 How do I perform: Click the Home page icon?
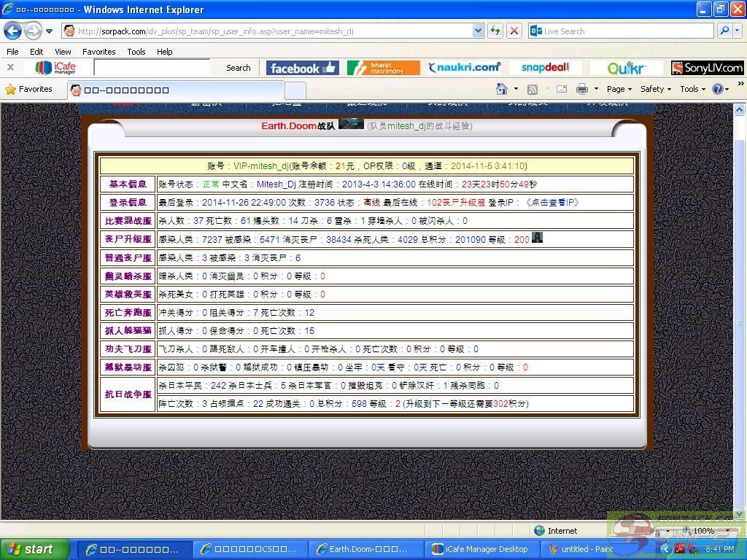coord(502,89)
